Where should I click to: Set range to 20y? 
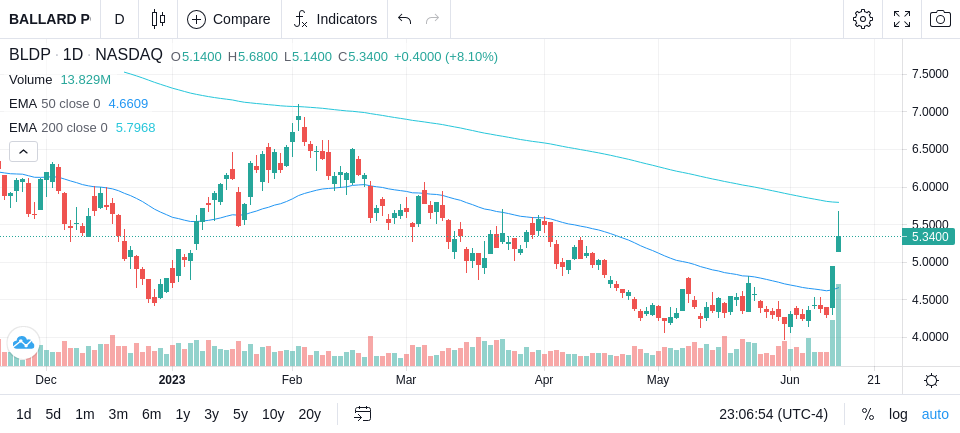(309, 415)
